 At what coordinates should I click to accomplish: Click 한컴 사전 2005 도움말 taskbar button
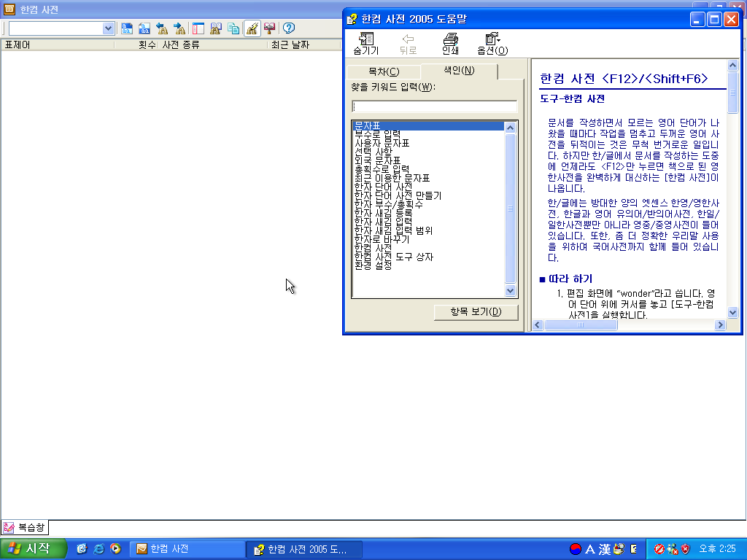coord(304,549)
